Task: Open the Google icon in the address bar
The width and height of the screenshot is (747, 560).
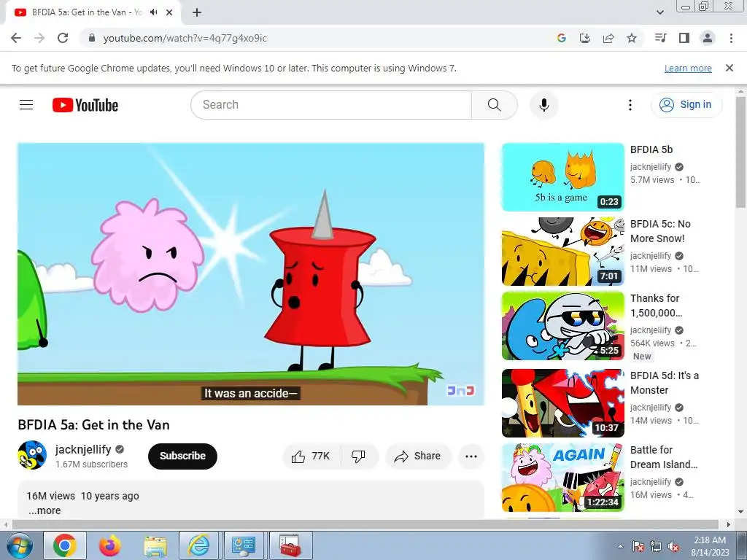Action: [x=562, y=38]
